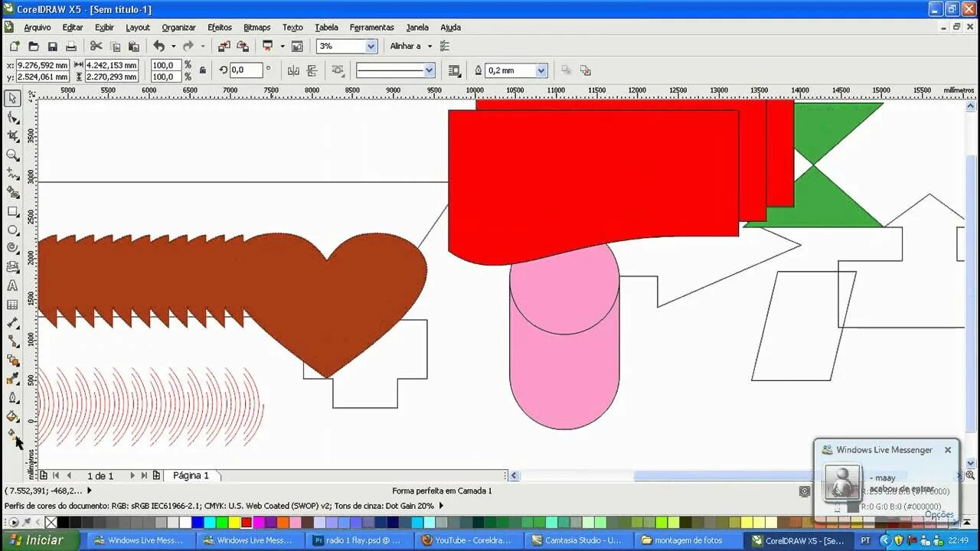
Task: Expand color profile info arrow
Action: pyautogui.click(x=440, y=506)
